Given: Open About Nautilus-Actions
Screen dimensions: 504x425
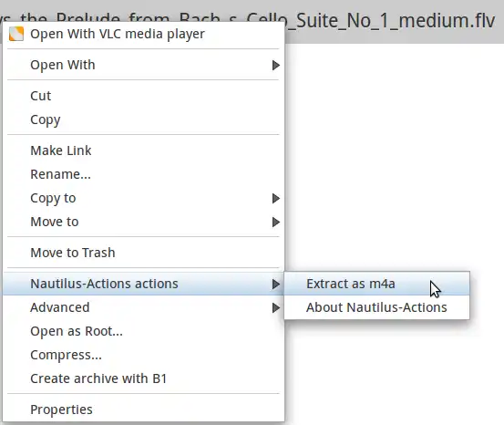Looking at the screenshot, I should tap(376, 307).
